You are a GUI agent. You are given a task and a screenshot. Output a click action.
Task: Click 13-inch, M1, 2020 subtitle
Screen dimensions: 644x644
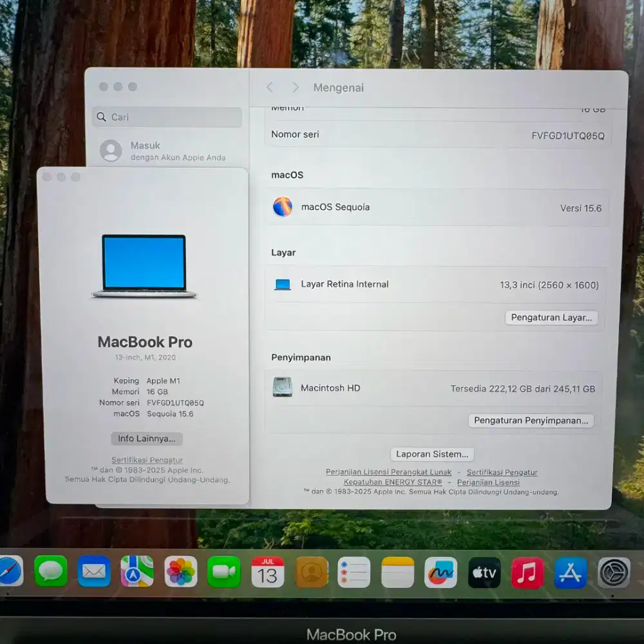point(145,357)
